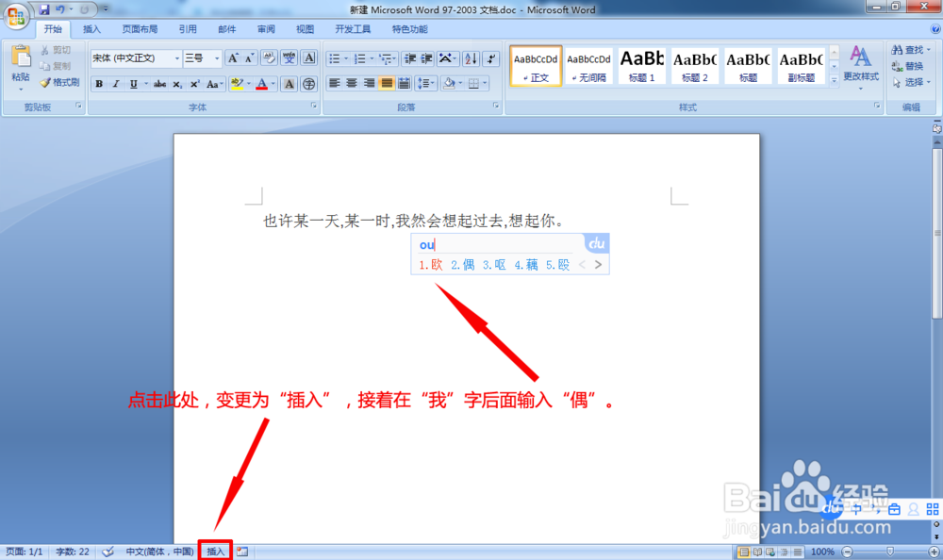Increase paragraph indent
The width and height of the screenshot is (943, 560).
coord(426,58)
